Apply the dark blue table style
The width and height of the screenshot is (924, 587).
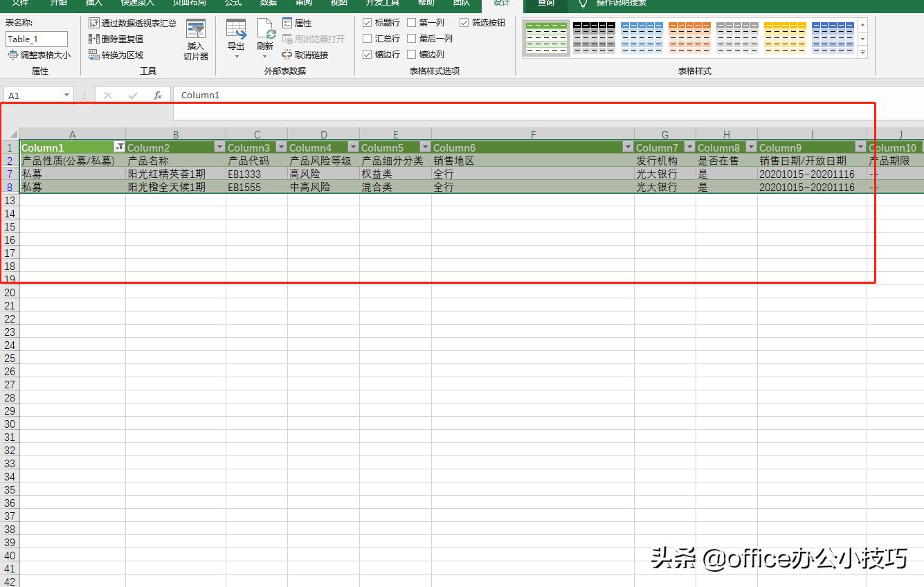coord(833,38)
